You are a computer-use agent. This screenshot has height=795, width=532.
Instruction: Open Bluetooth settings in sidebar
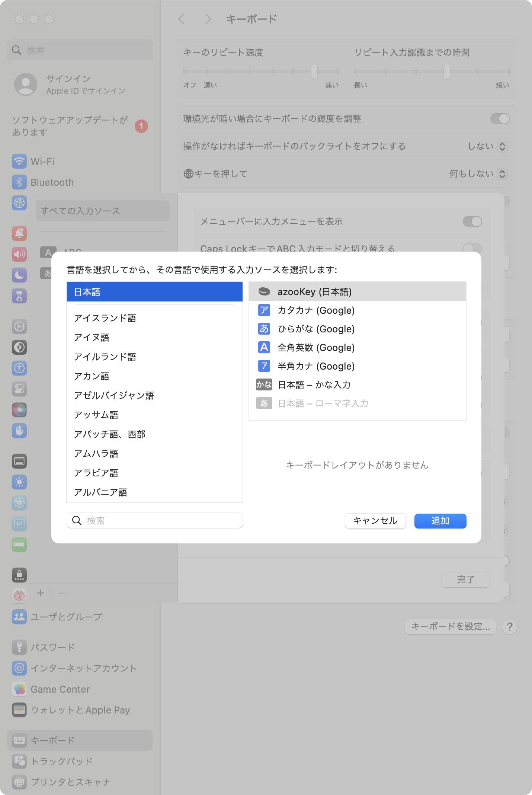(80, 182)
